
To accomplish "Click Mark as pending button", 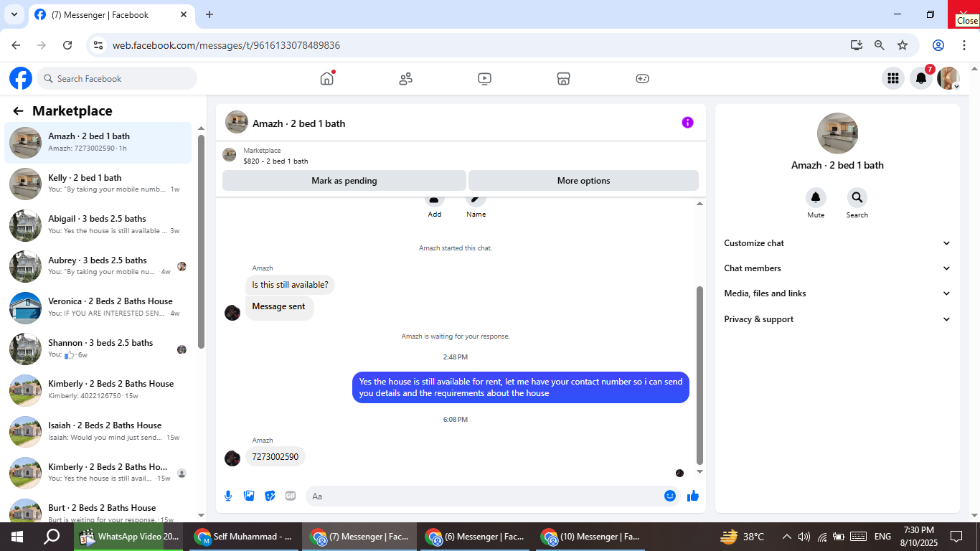I will click(344, 181).
